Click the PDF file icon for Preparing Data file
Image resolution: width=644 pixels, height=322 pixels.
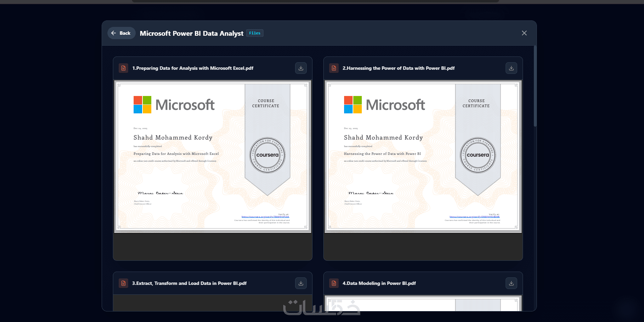click(x=123, y=68)
